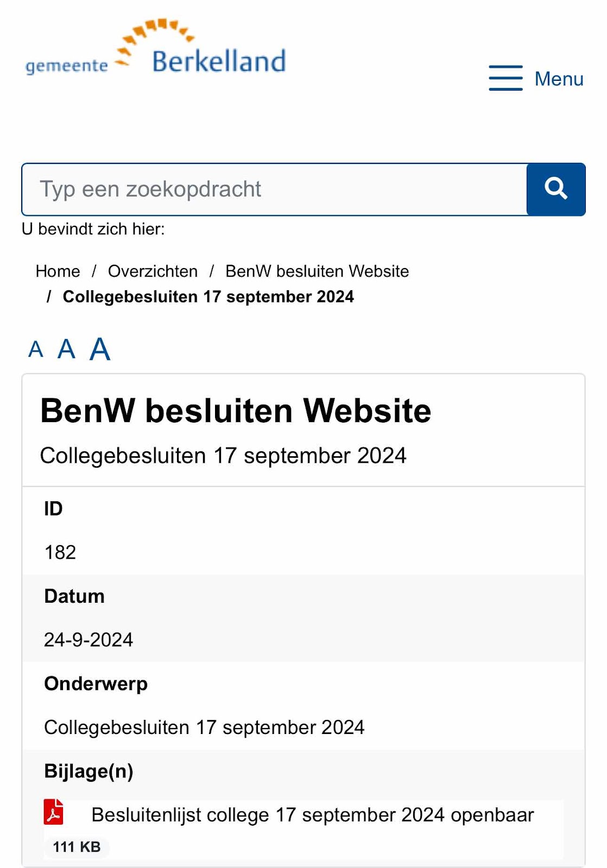Select the medium A font size

(66, 349)
